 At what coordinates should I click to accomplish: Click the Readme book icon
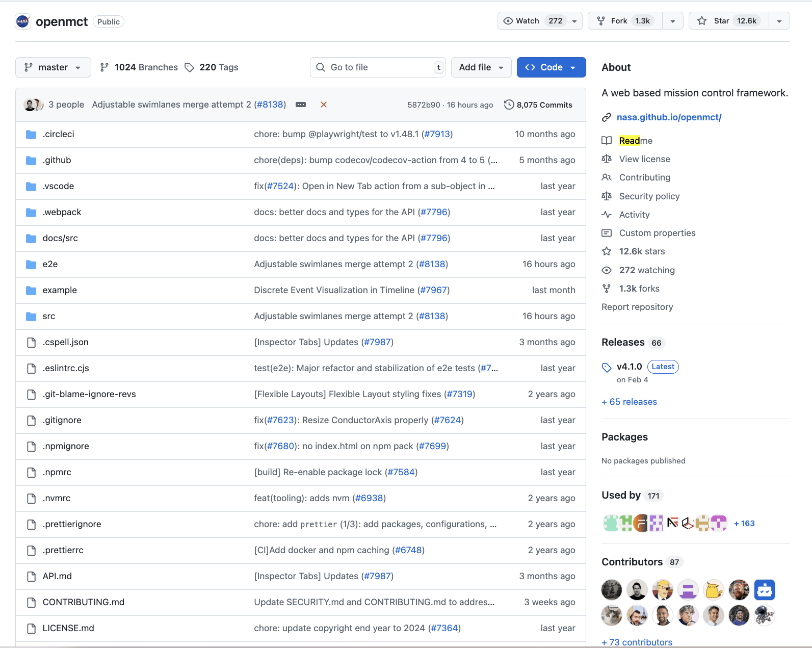pos(607,141)
